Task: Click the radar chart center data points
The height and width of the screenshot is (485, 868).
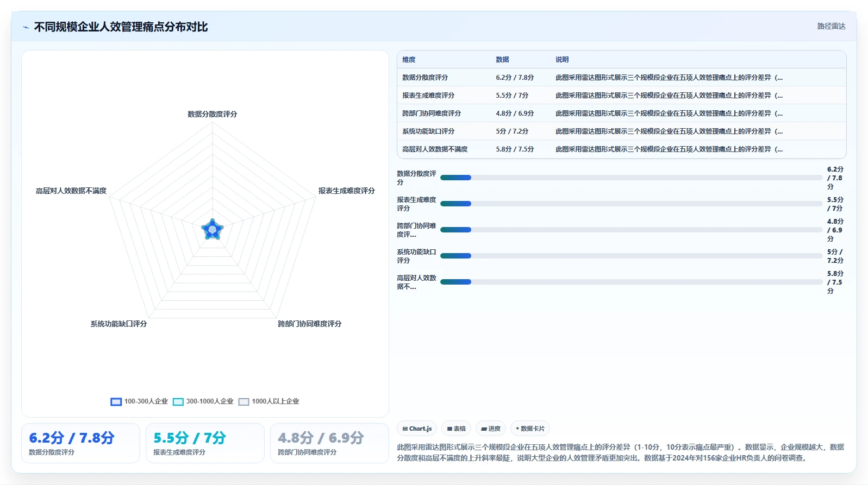Action: point(213,230)
